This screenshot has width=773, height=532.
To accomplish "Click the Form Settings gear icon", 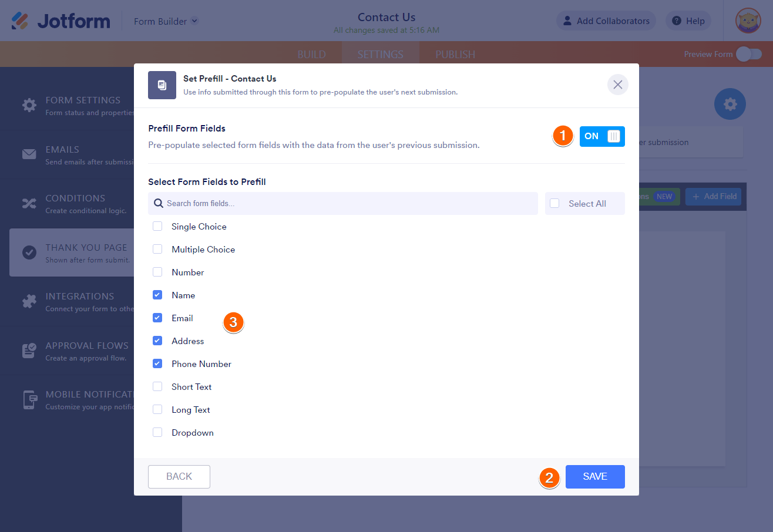I will click(x=29, y=106).
